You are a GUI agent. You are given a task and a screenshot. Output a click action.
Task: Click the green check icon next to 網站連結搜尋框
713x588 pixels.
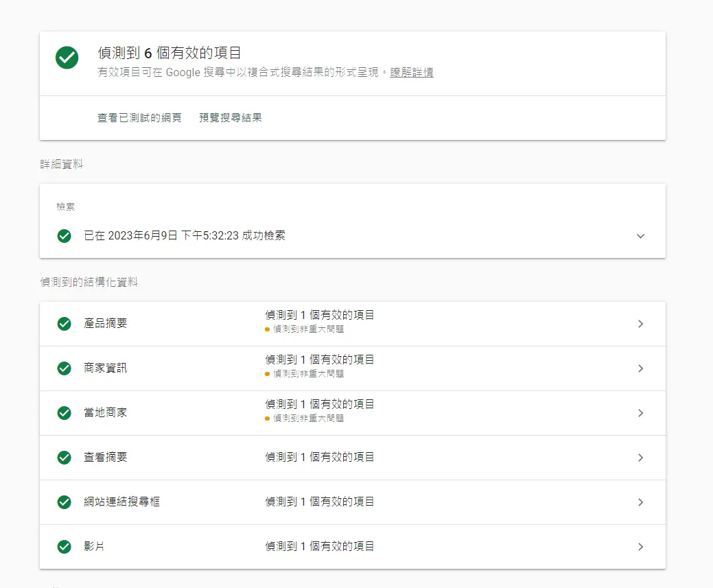pyautogui.click(x=65, y=502)
